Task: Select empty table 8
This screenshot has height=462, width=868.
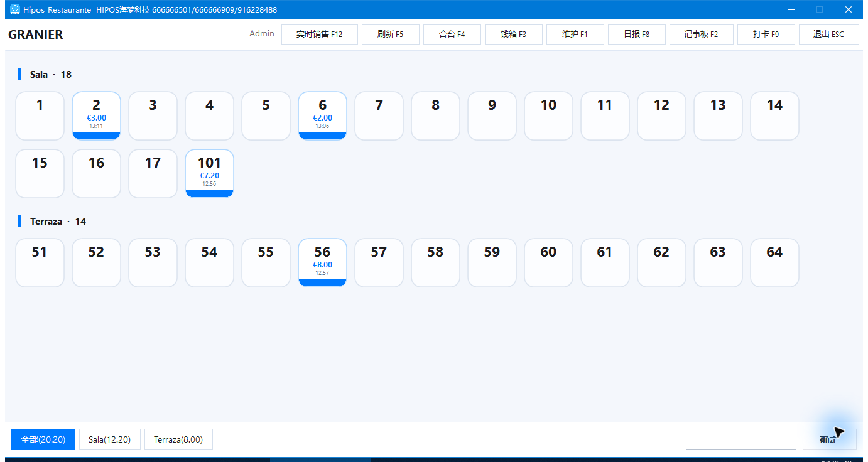Action: click(x=436, y=115)
